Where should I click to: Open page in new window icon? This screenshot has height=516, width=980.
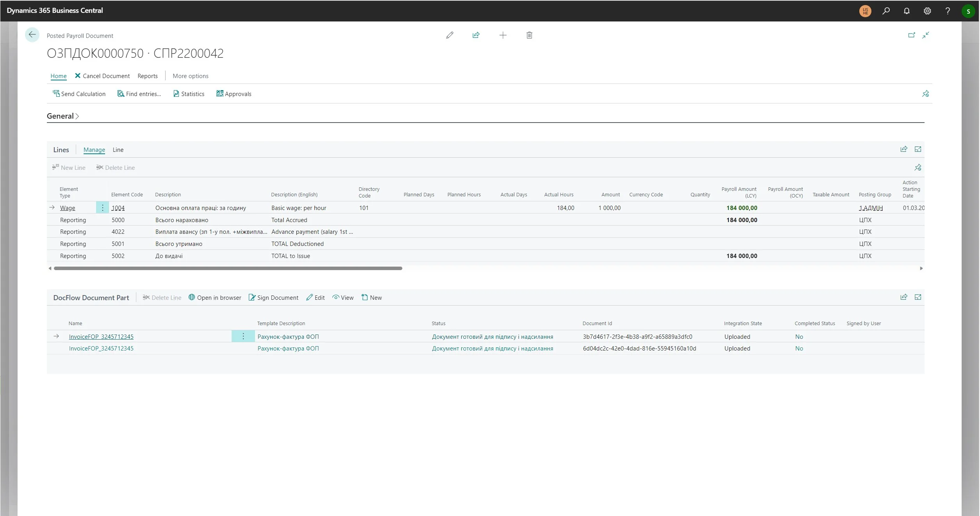911,35
